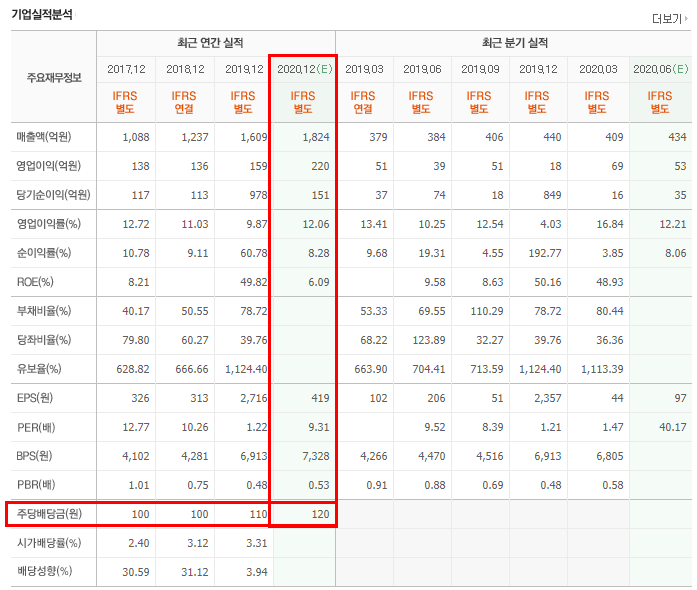697x590 pixels.
Task: Click the 부채비율(%) row label
Action: (x=44, y=311)
